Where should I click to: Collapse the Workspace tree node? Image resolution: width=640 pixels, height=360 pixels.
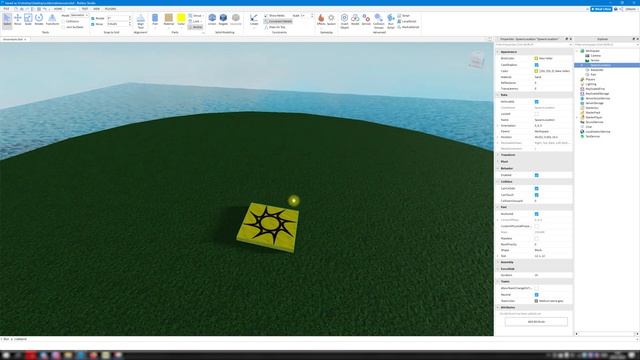(x=578, y=51)
